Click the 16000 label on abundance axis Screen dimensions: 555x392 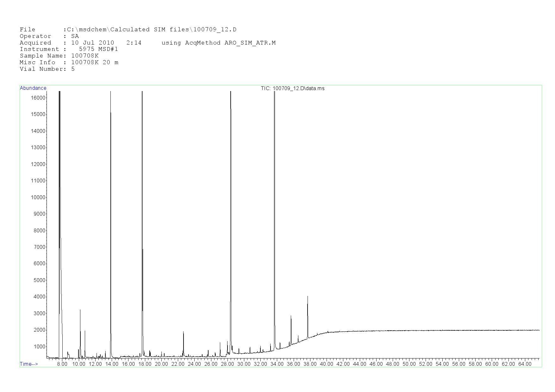38,98
